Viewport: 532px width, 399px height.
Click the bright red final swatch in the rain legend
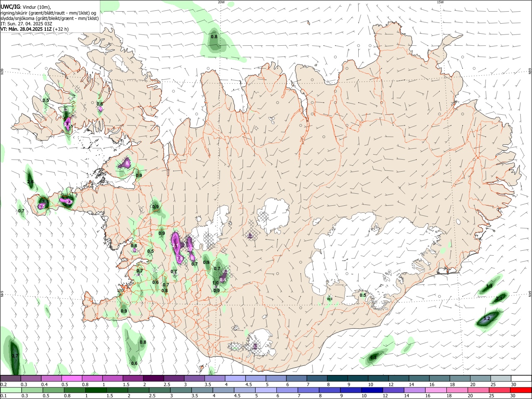(x=520, y=390)
